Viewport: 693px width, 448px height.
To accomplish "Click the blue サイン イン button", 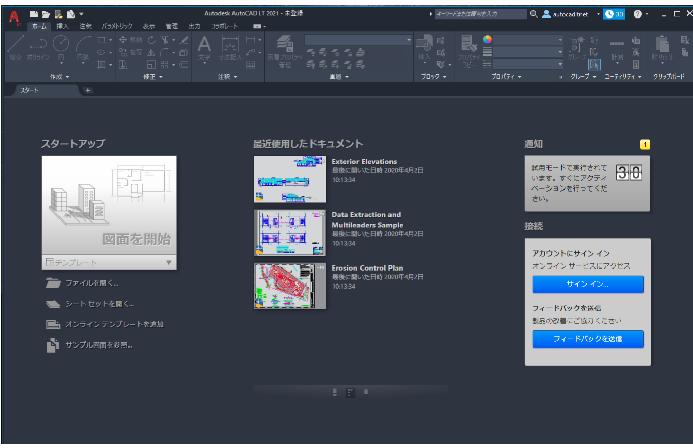I will click(x=587, y=284).
